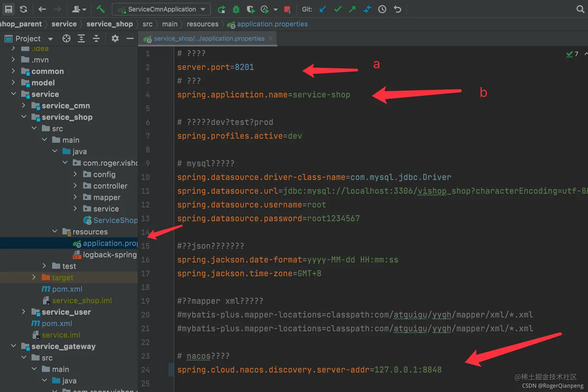Expand the mapper package
Viewport: 588px width, 392px height.
(x=75, y=197)
